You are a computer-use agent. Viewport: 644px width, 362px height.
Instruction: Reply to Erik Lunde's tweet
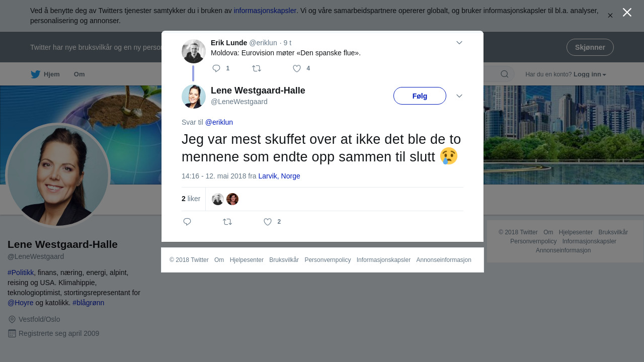pos(216,68)
